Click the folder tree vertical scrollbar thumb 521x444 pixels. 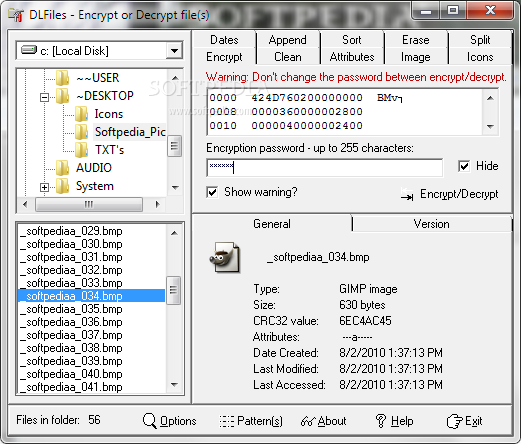(x=174, y=146)
